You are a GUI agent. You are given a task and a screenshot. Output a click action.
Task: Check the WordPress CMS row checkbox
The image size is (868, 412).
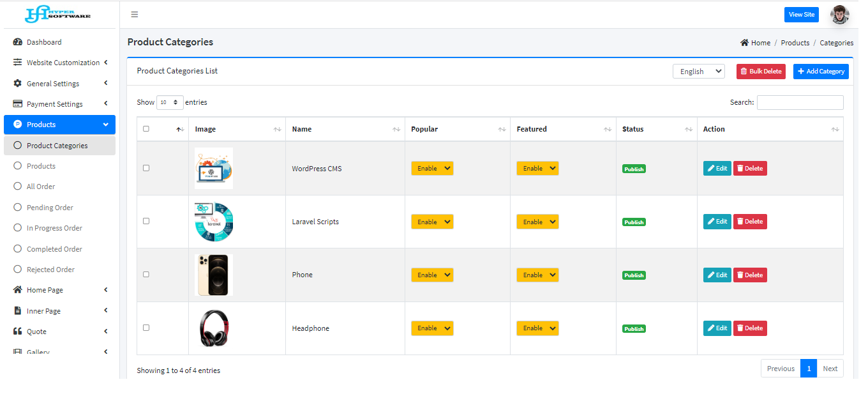(x=146, y=168)
